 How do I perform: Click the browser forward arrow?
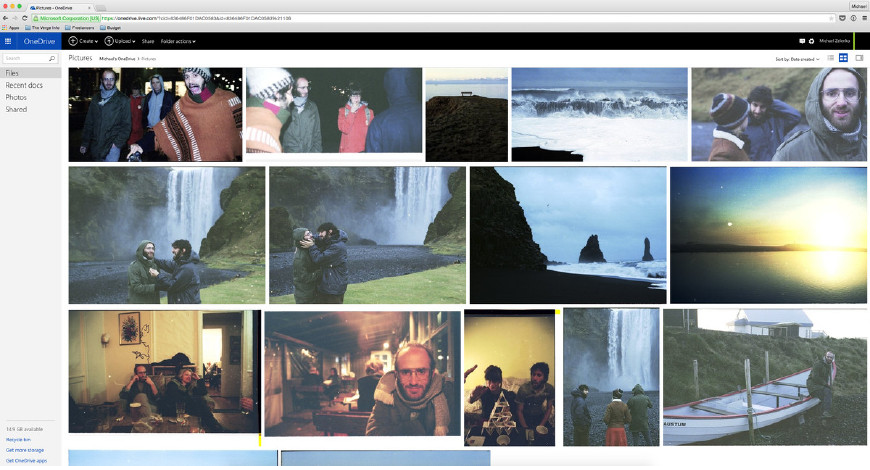coord(15,18)
